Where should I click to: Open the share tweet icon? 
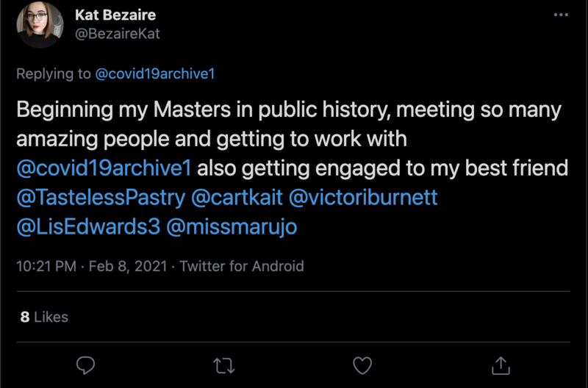500,364
